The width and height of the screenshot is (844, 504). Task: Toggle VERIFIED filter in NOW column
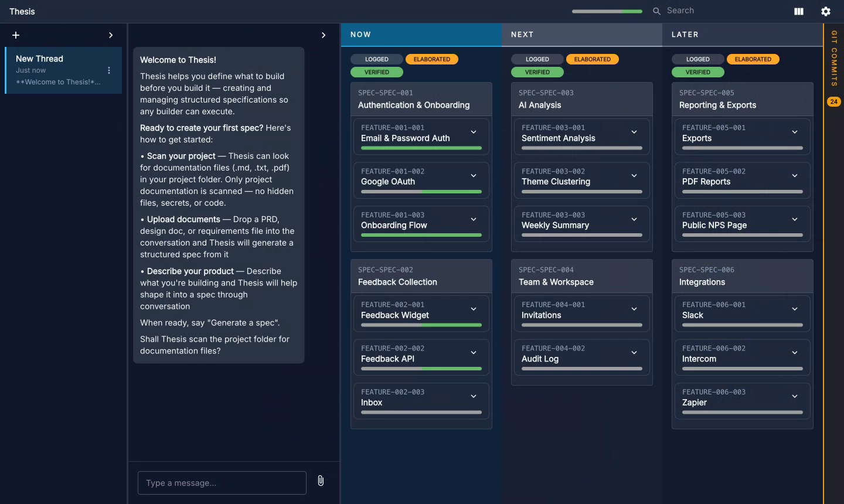point(377,72)
